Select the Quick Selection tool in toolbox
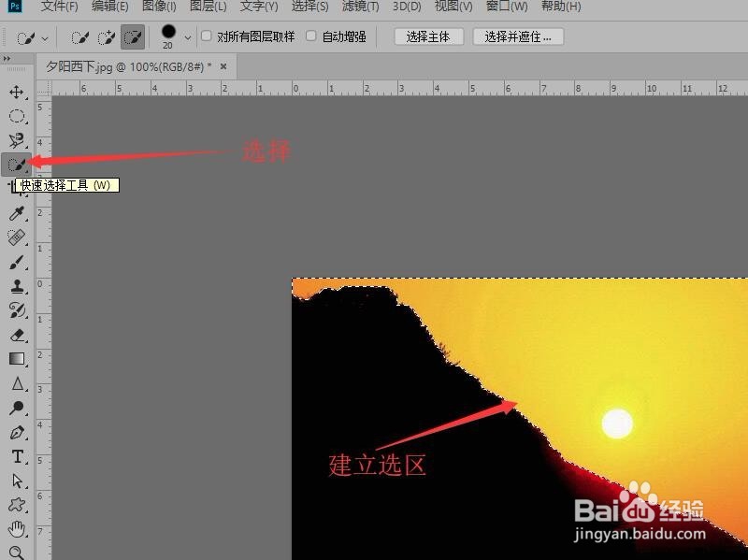 17,165
